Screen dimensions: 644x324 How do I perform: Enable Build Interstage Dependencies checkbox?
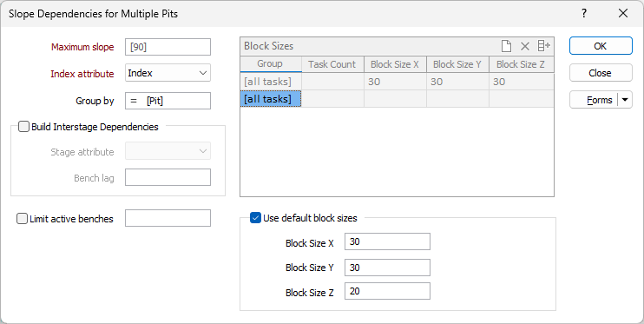tap(23, 127)
